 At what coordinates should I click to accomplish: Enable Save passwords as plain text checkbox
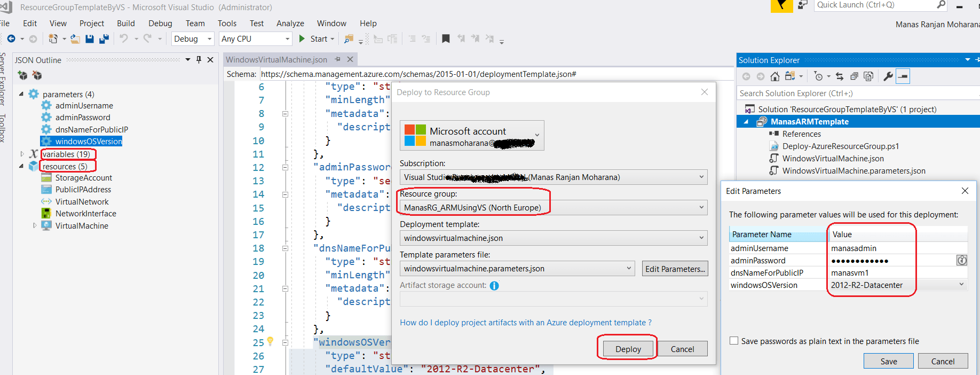[x=734, y=341]
